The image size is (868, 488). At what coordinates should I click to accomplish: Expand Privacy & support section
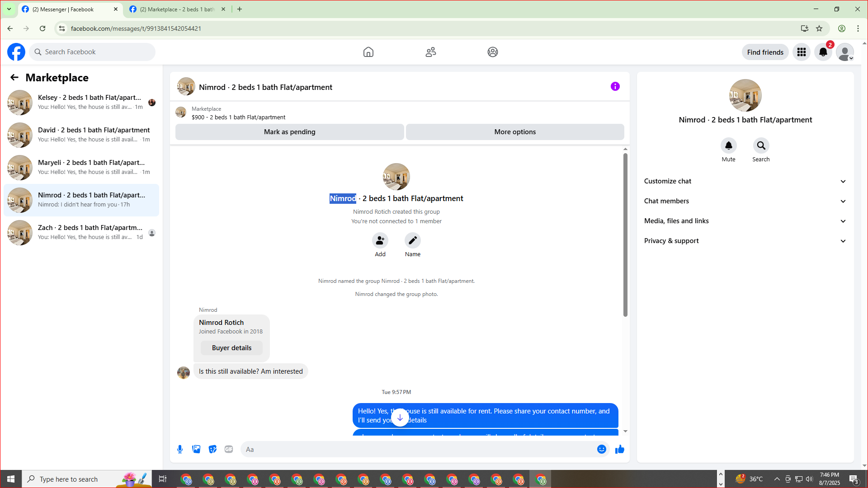745,241
